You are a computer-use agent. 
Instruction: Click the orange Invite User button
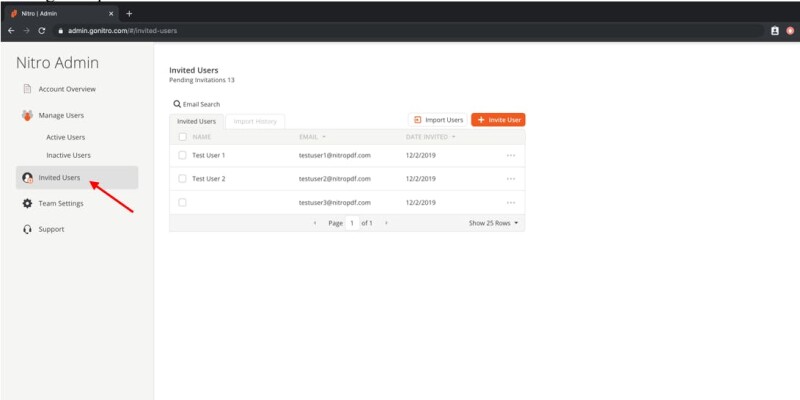point(498,120)
